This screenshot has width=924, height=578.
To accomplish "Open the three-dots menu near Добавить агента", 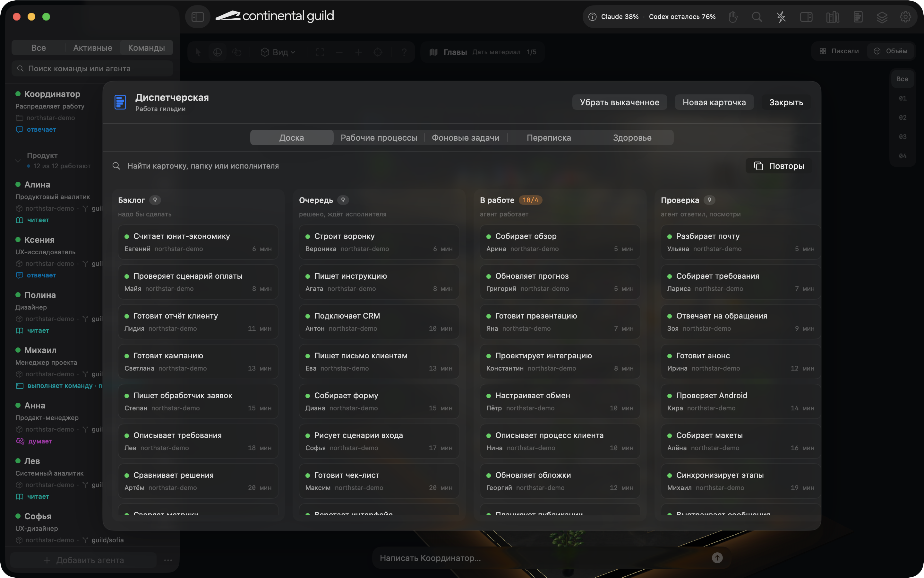I will coord(168,560).
